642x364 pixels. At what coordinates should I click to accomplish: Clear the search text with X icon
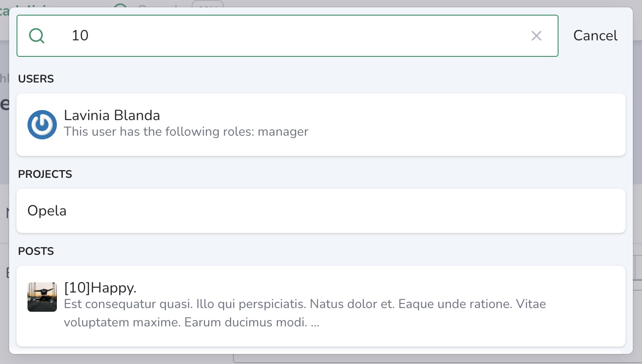pos(536,36)
